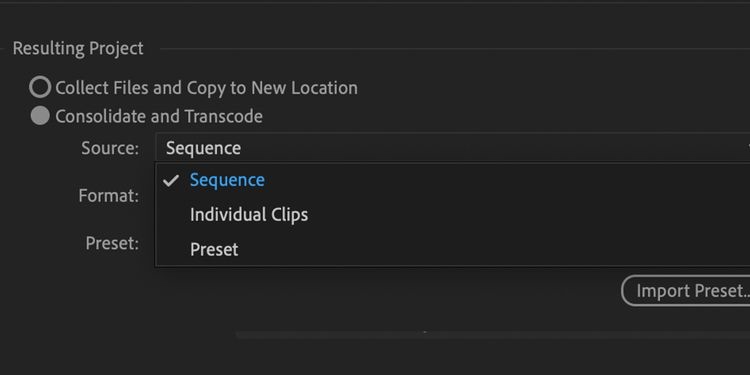
Task: Click the Consolidate and Transcode label text
Action: tap(159, 116)
